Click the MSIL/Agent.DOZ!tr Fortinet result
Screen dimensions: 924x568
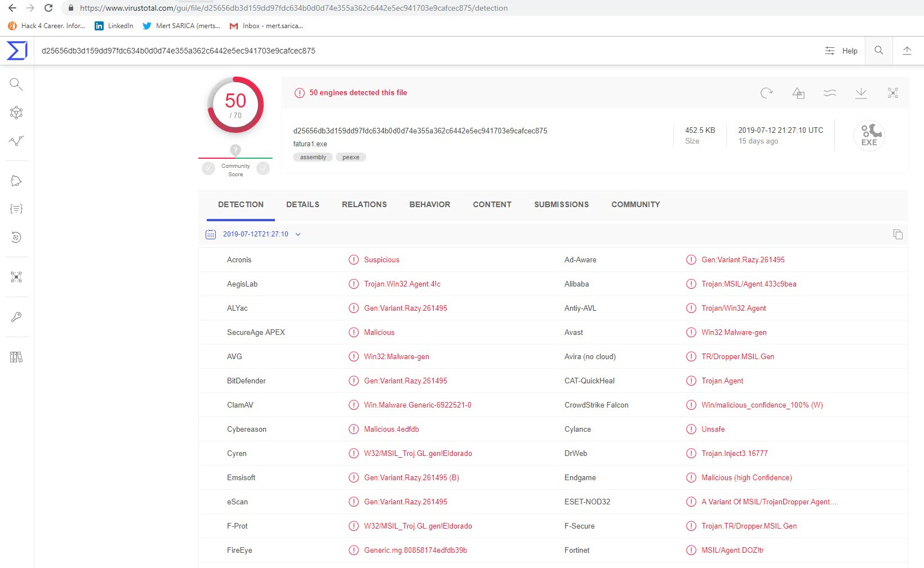[732, 551]
